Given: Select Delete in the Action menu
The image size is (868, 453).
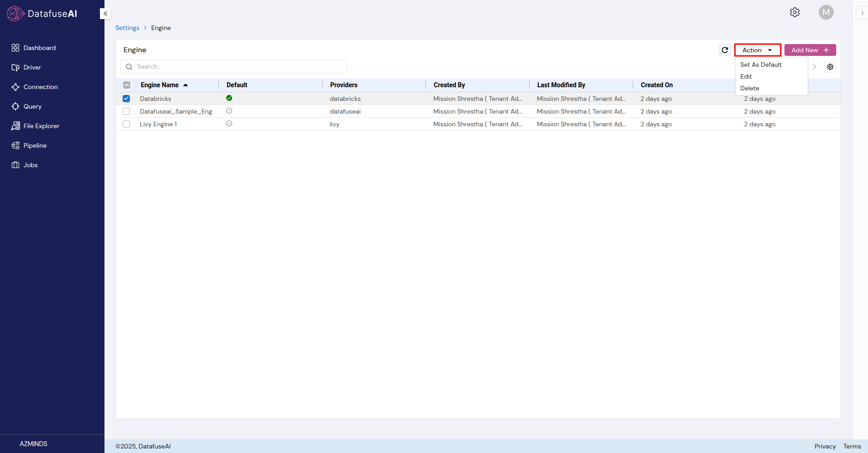Looking at the screenshot, I should (749, 88).
